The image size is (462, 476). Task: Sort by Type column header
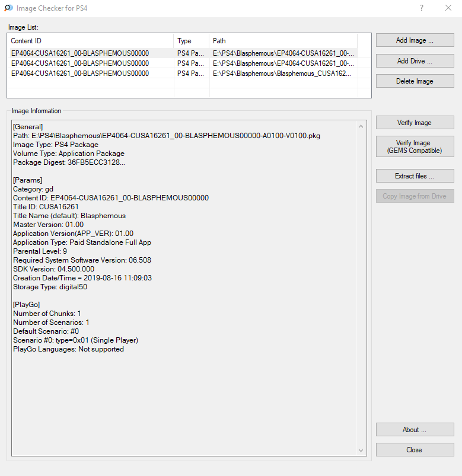click(192, 41)
